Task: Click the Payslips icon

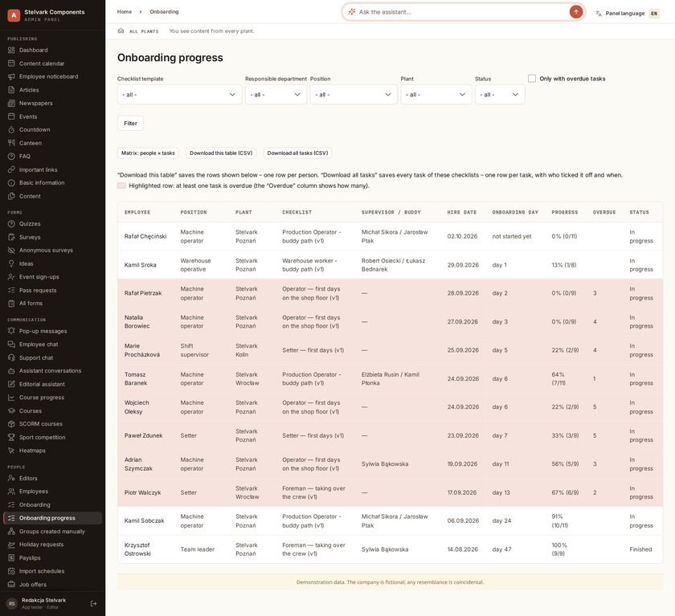Action: pos(11,558)
